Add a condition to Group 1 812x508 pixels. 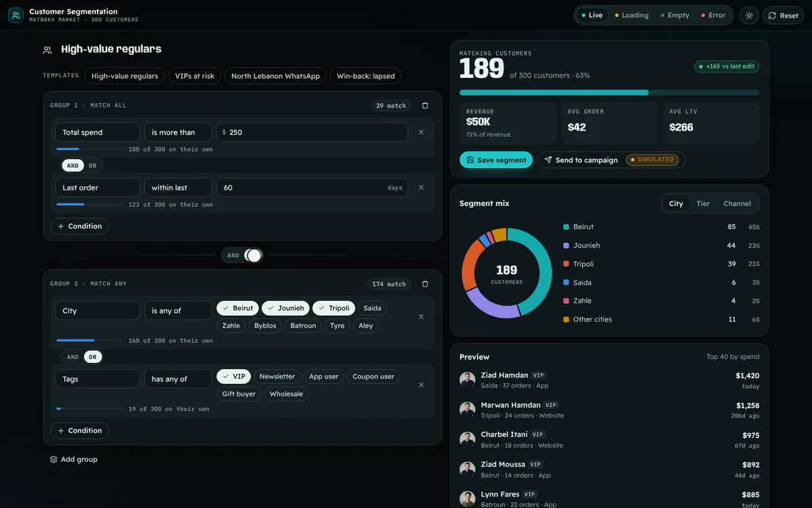pyautogui.click(x=79, y=226)
